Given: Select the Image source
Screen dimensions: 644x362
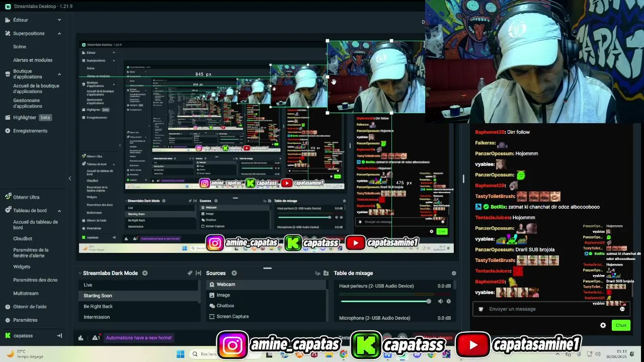Looking at the screenshot, I should (266, 295).
